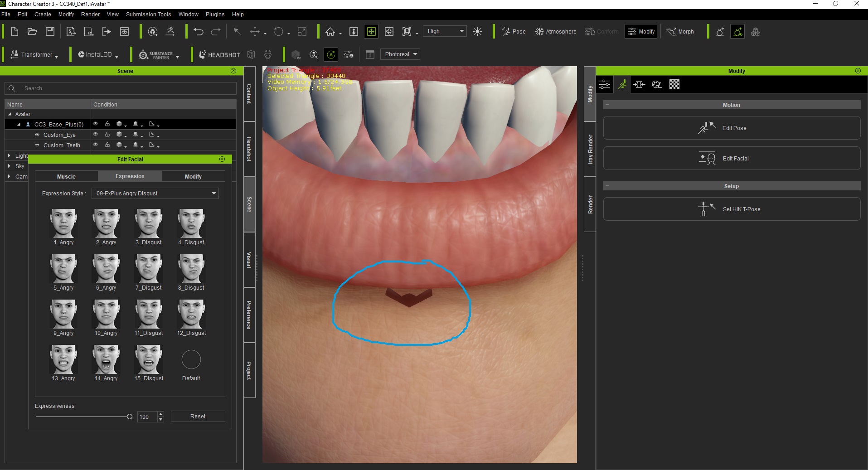Image resolution: width=868 pixels, height=470 pixels.
Task: Click the search magnifier in Scene panel
Action: coord(12,88)
